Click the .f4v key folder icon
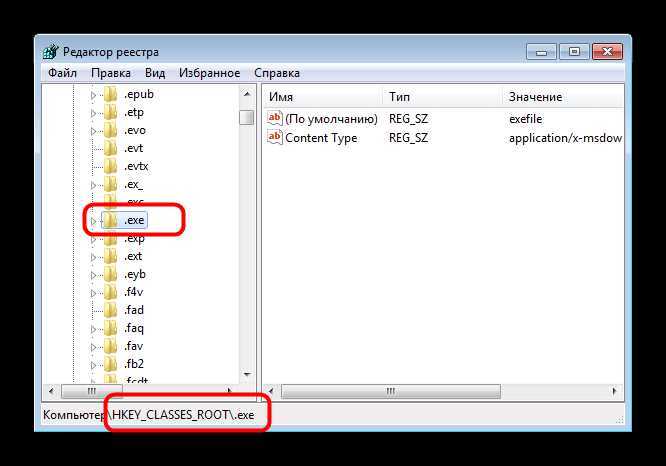666x466 pixels. [x=110, y=292]
